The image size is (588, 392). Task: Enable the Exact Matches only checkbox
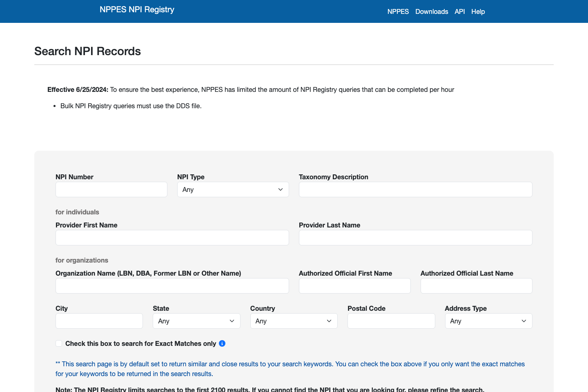(59, 343)
